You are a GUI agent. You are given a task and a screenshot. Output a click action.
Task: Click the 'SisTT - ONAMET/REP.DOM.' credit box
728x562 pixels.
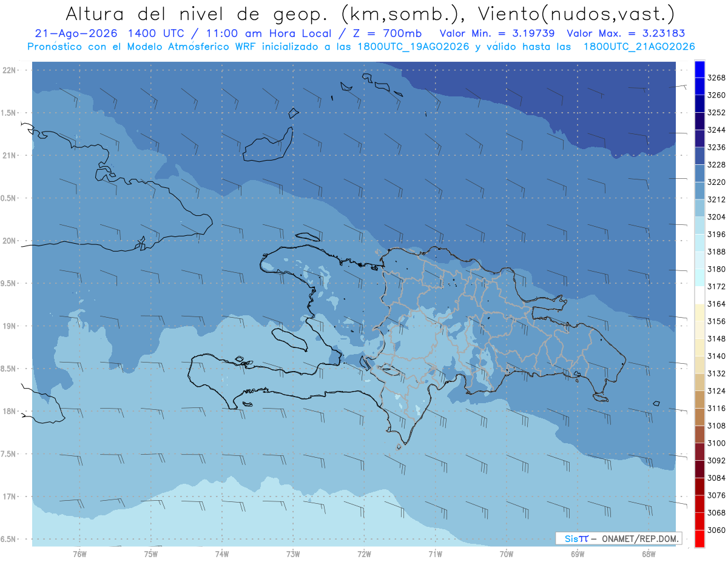619,538
